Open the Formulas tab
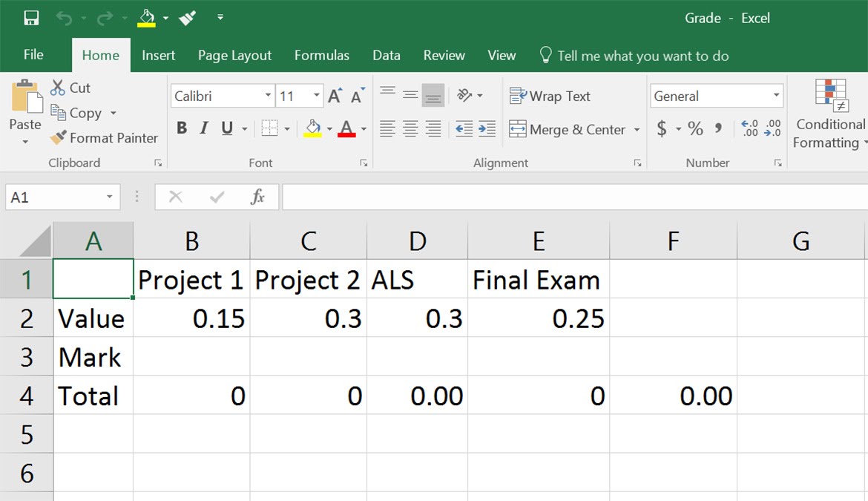The width and height of the screenshot is (868, 501). click(322, 56)
